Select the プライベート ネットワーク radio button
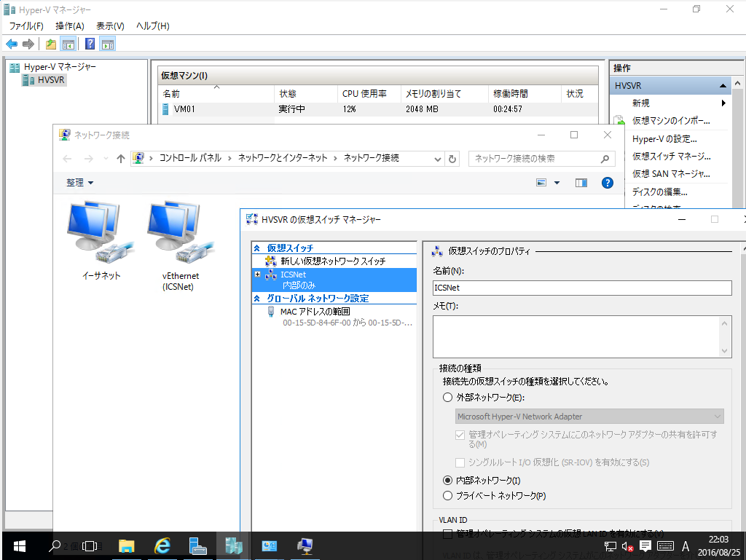The height and width of the screenshot is (560, 746). (x=447, y=496)
